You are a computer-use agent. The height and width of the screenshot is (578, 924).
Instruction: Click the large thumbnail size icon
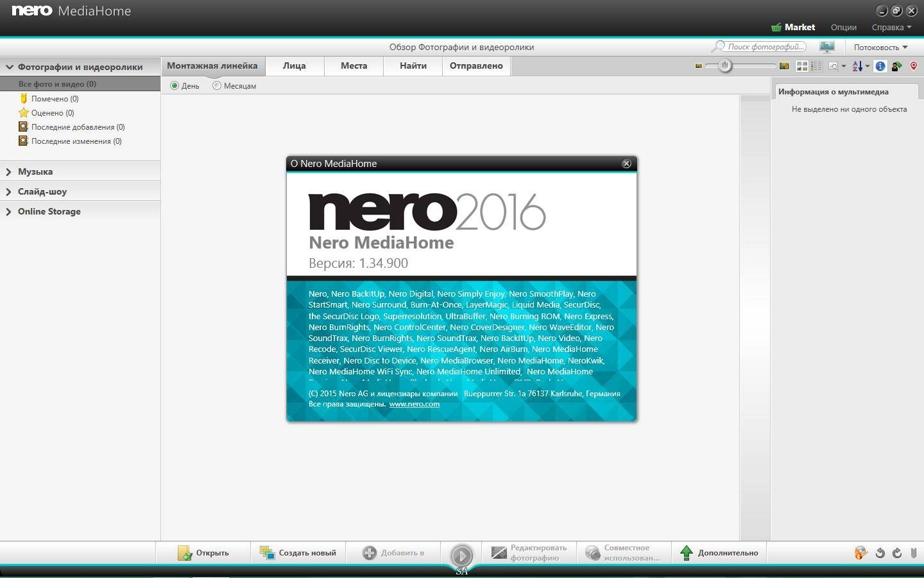coord(784,66)
